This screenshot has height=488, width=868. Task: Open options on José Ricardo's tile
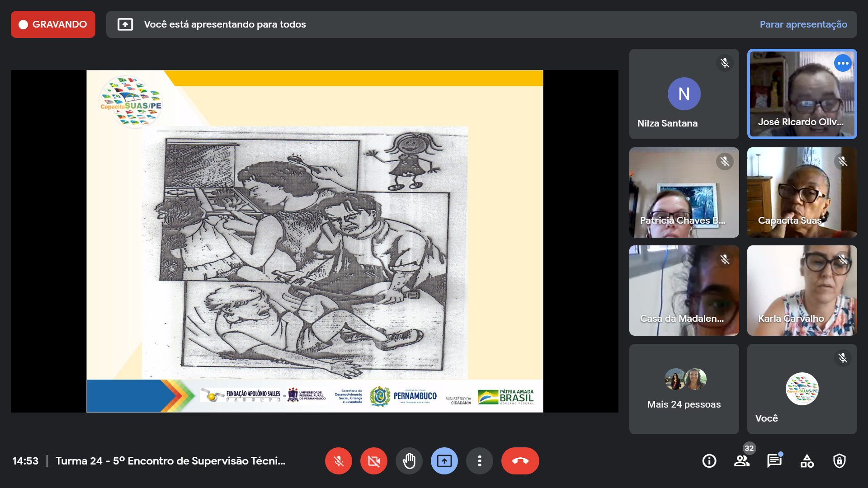(843, 63)
